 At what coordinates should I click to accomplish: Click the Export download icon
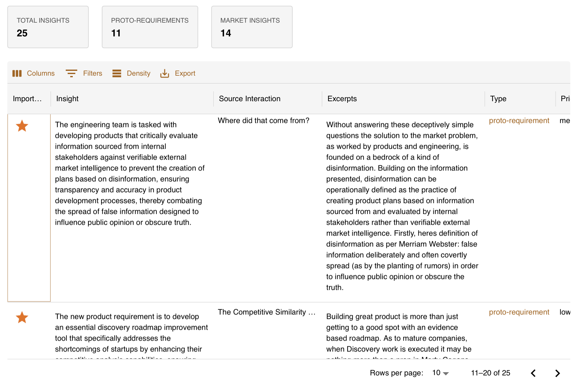165,73
